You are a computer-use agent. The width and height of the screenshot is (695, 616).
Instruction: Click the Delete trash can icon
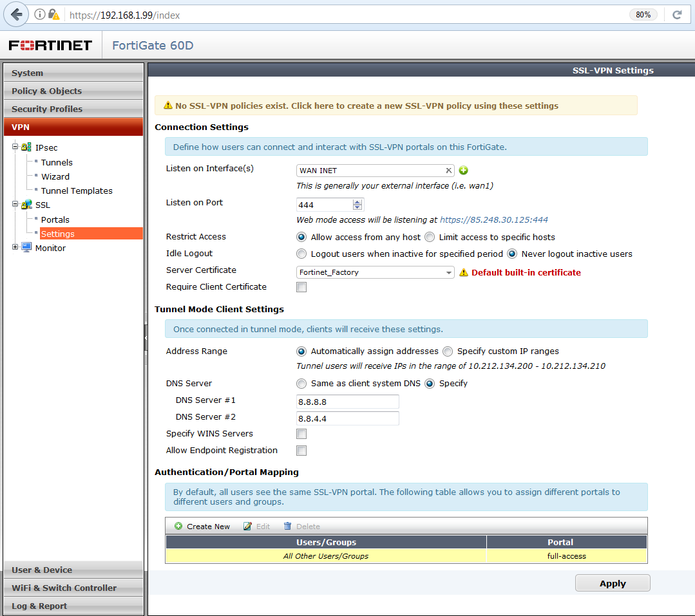click(x=288, y=526)
